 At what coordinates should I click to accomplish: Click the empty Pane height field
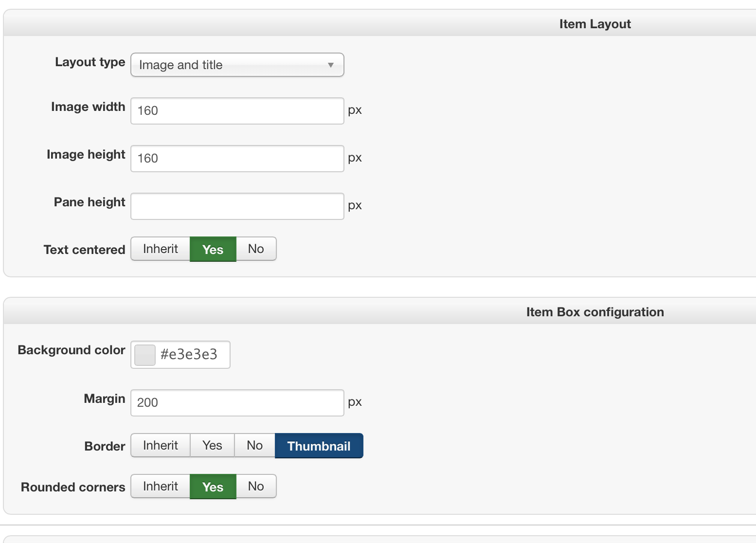click(237, 206)
